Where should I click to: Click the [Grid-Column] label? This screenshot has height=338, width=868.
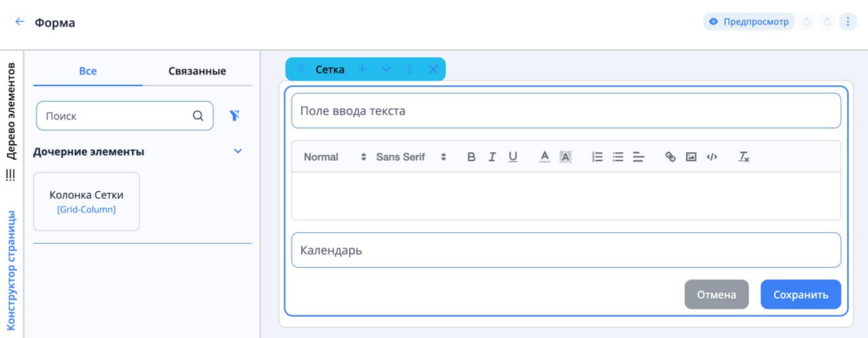[86, 209]
